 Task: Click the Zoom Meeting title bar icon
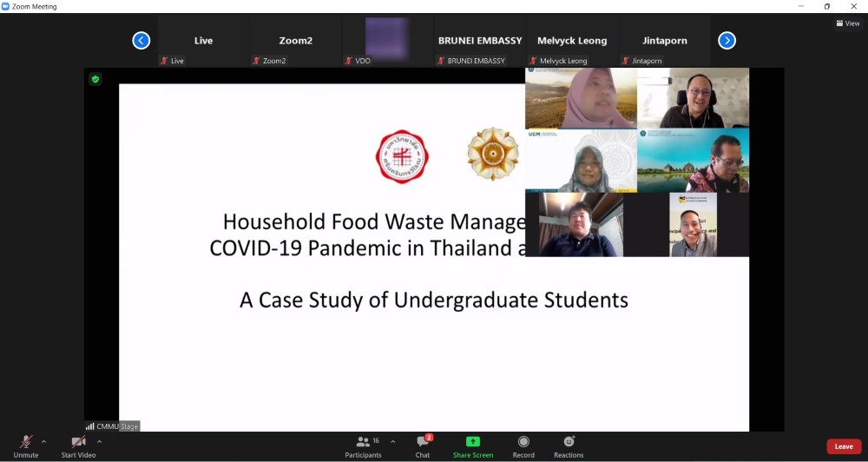coord(6,6)
